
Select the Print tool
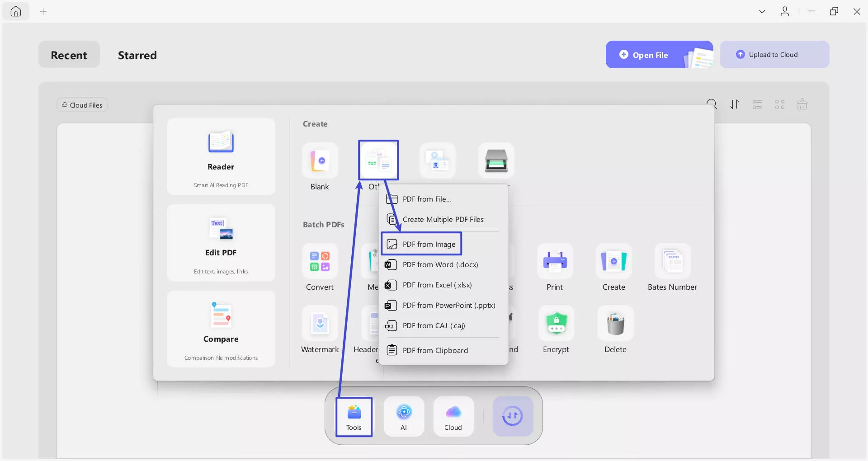click(x=555, y=268)
